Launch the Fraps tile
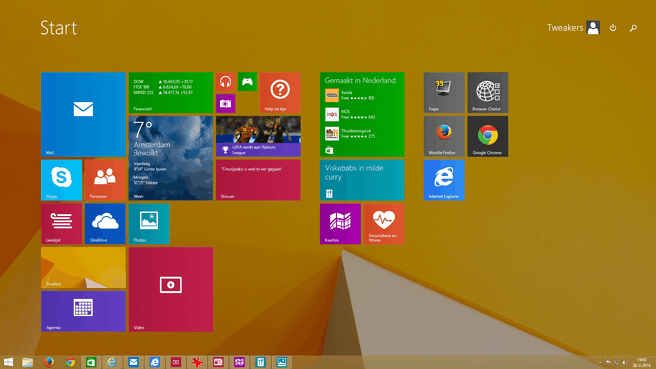The width and height of the screenshot is (656, 369). tap(444, 92)
